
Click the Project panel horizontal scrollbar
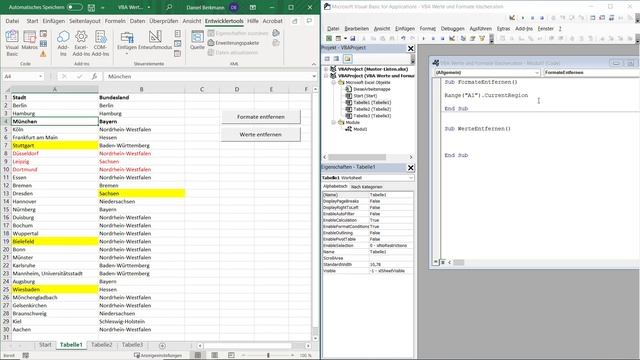[x=357, y=157]
